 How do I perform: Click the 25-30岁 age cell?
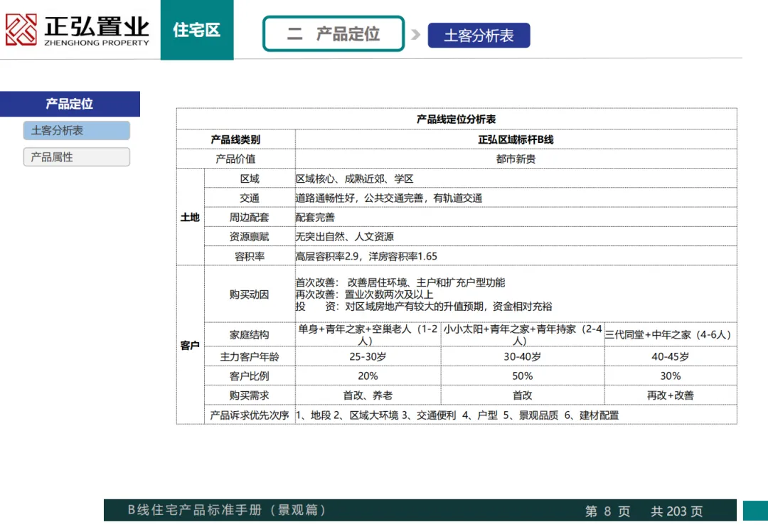[368, 356]
